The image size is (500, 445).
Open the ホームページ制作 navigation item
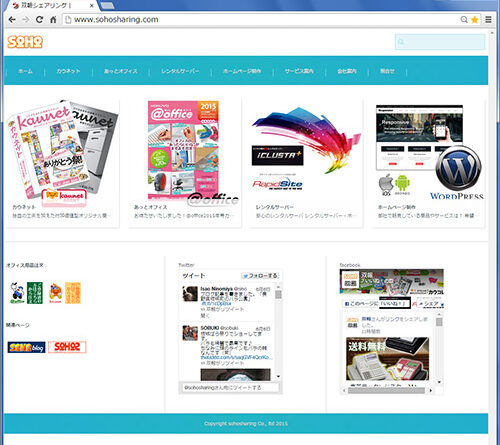tap(242, 71)
